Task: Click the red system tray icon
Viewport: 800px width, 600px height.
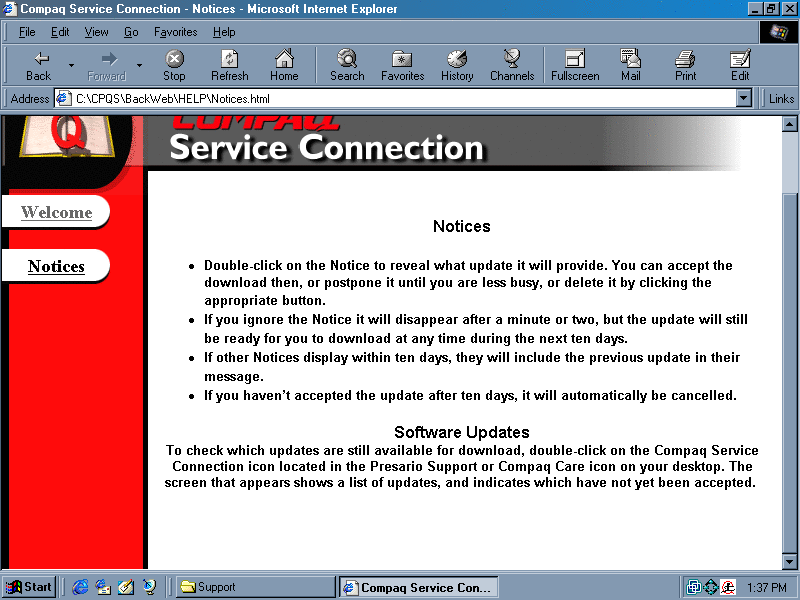Action: 728,587
